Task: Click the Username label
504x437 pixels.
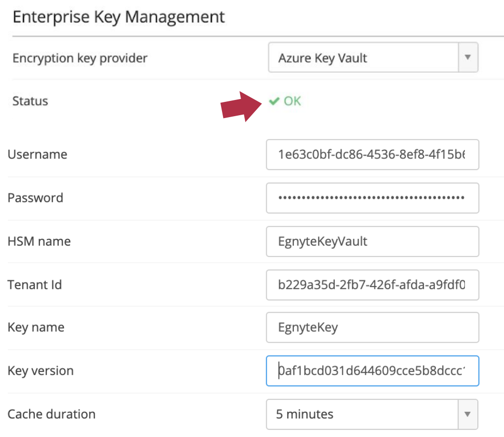Action: 37,154
